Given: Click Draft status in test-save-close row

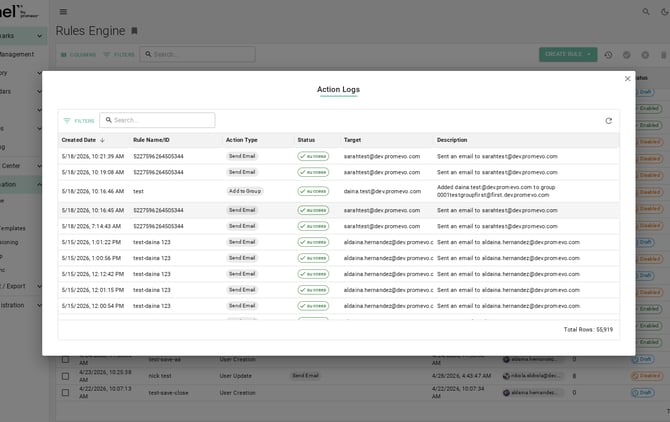Looking at the screenshot, I should pos(642,393).
